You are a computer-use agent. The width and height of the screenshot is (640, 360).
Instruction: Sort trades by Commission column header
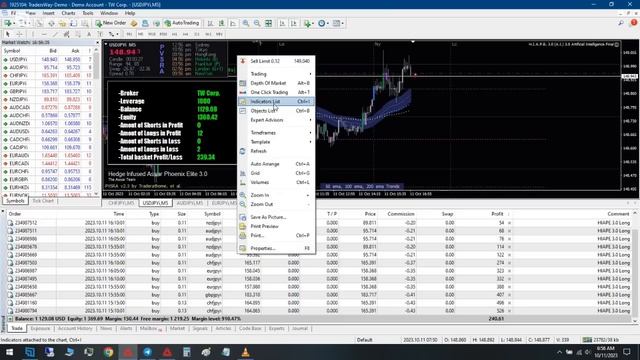[x=400, y=214]
